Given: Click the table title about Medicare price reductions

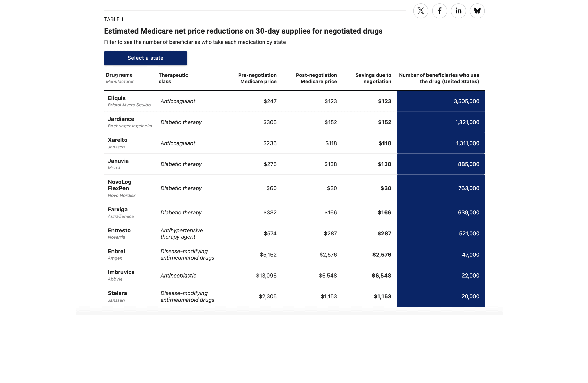Looking at the screenshot, I should [x=243, y=31].
